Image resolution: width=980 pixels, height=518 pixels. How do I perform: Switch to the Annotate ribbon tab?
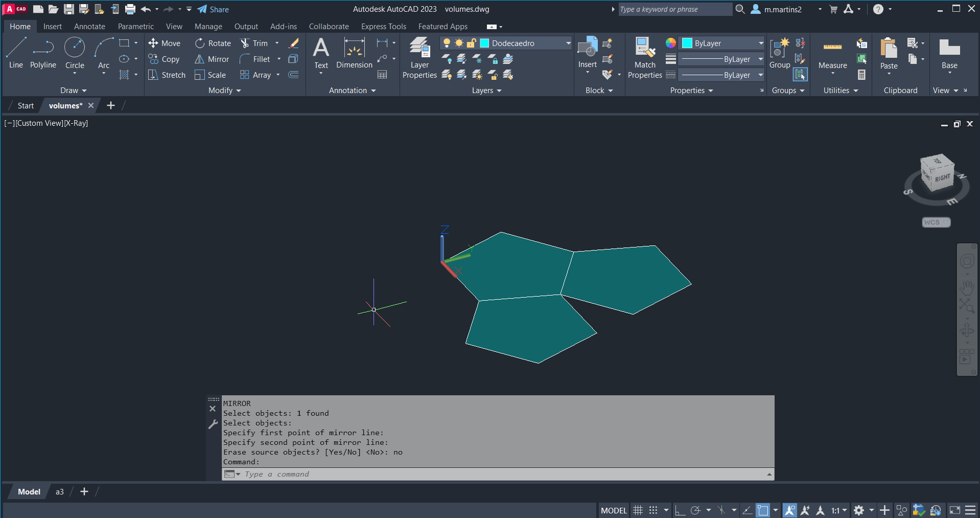[89, 27]
